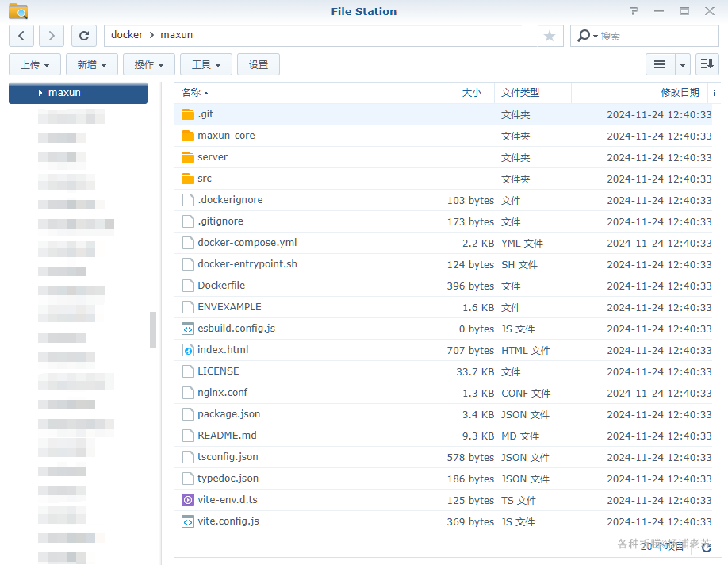
Task: Click the README.md file icon
Action: (188, 436)
